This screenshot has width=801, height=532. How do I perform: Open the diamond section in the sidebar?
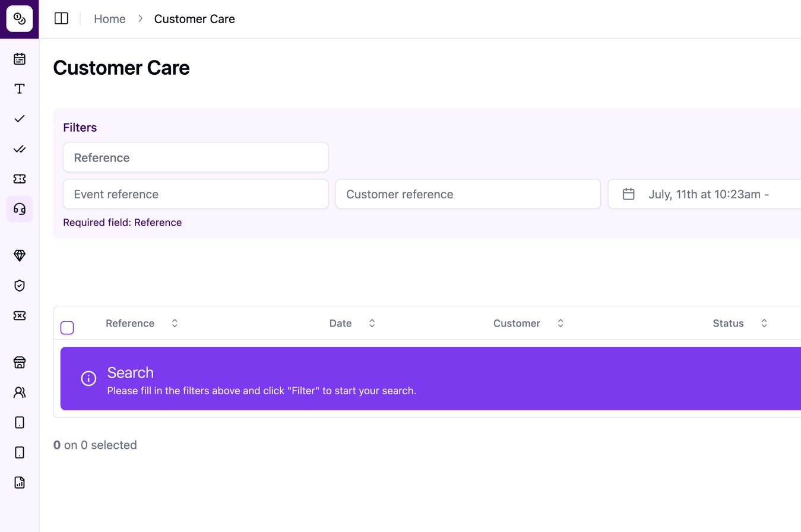pos(19,255)
